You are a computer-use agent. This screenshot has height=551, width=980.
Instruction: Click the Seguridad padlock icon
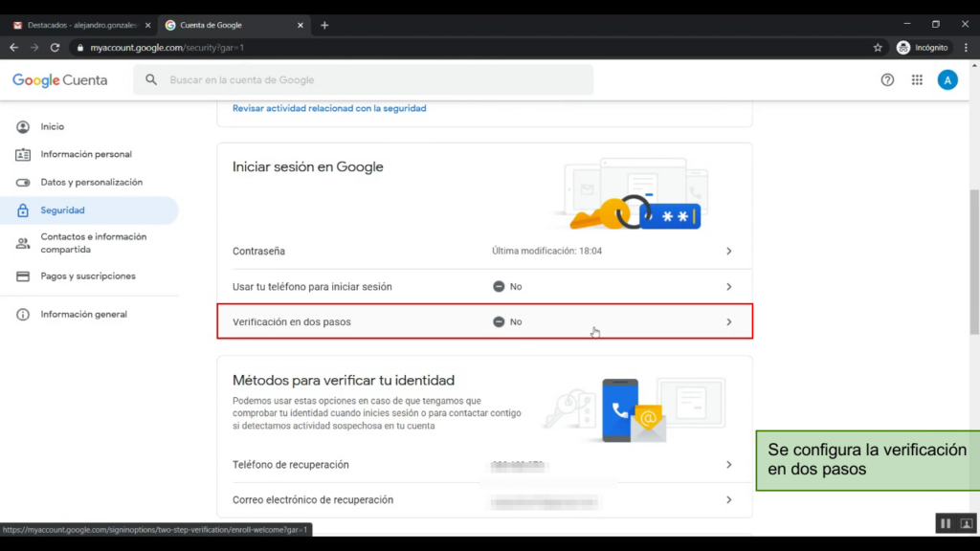click(x=23, y=210)
